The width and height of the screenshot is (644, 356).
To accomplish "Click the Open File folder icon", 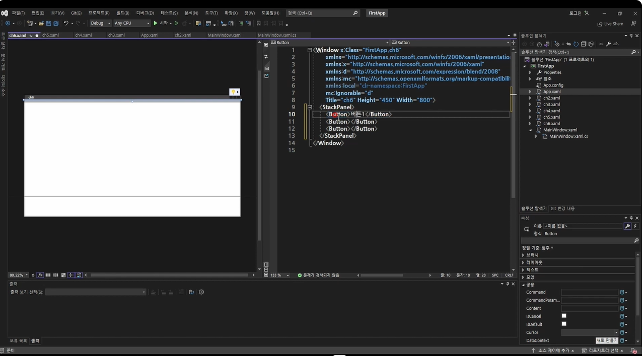I will [41, 23].
